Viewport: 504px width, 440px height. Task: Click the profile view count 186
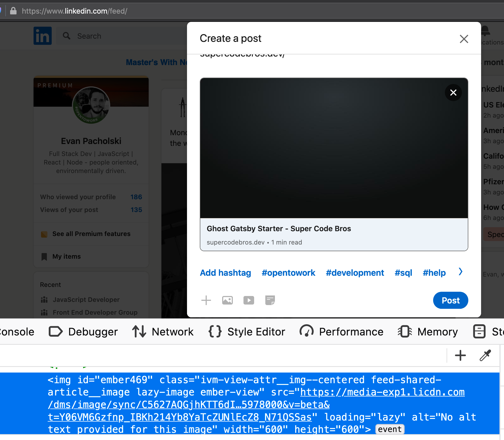point(136,197)
